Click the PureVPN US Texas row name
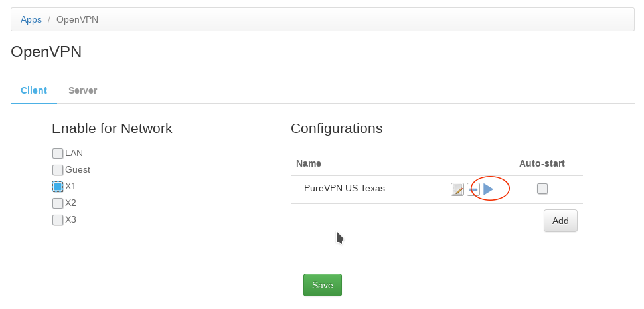This screenshot has height=309, width=644. click(345, 188)
